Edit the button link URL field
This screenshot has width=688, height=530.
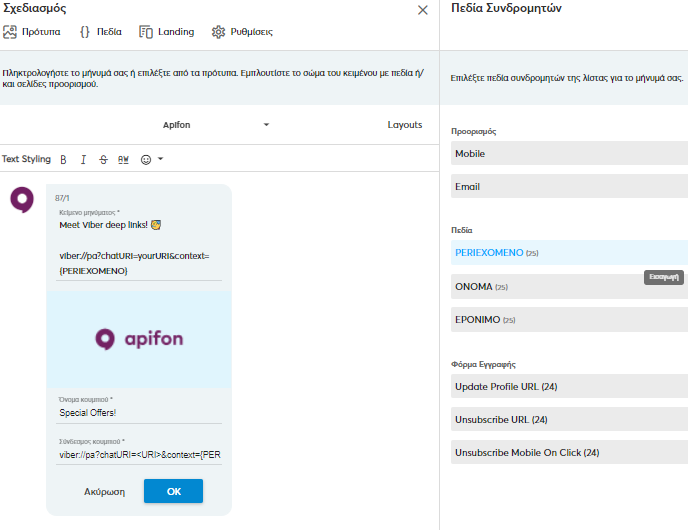click(139, 455)
